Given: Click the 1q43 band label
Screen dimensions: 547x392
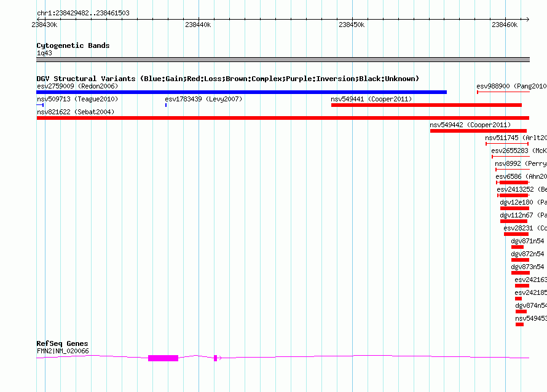Looking at the screenshot, I should click(x=44, y=53).
